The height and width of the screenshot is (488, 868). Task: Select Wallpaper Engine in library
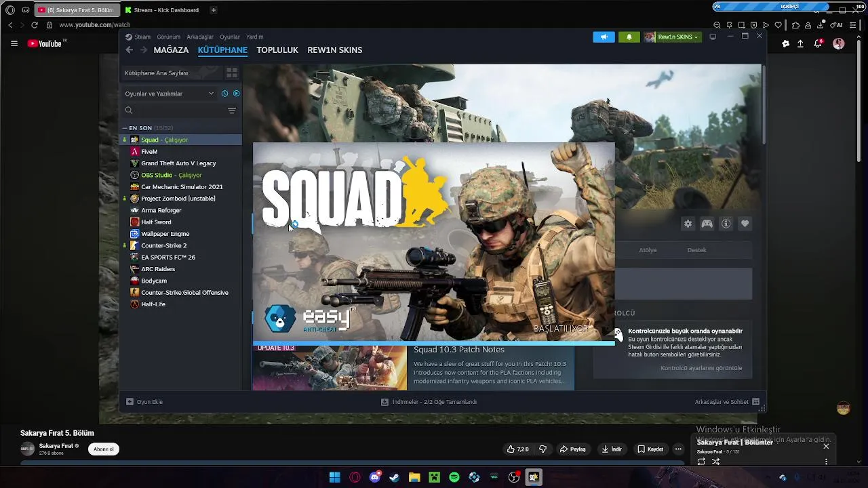click(x=181, y=234)
